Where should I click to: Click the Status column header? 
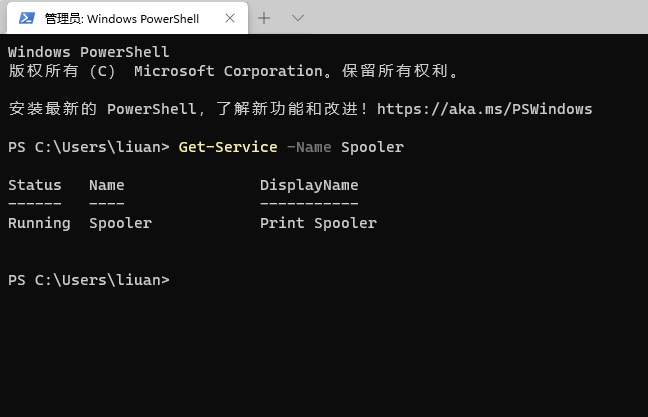[x=34, y=185]
